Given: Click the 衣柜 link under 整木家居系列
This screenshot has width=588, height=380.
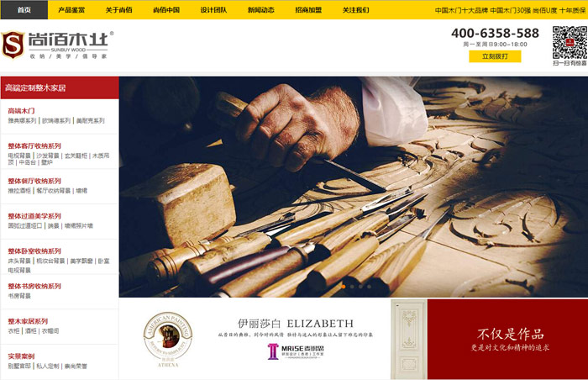Looking at the screenshot, I should [x=13, y=330].
